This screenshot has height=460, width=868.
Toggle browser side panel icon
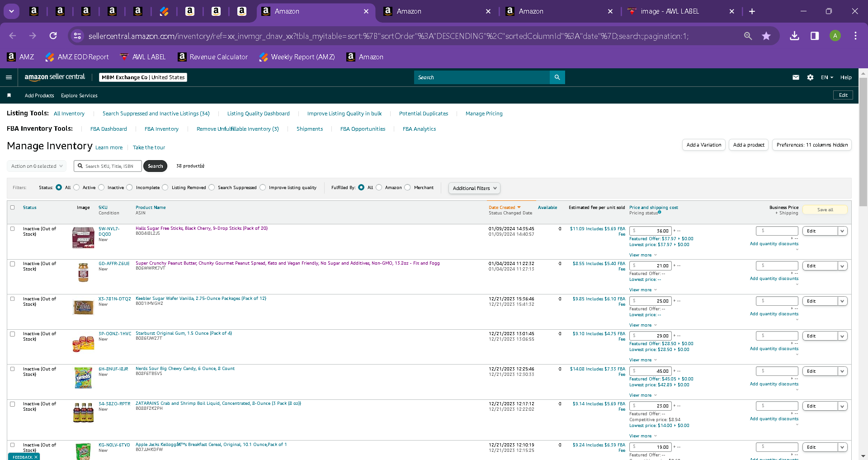click(815, 36)
